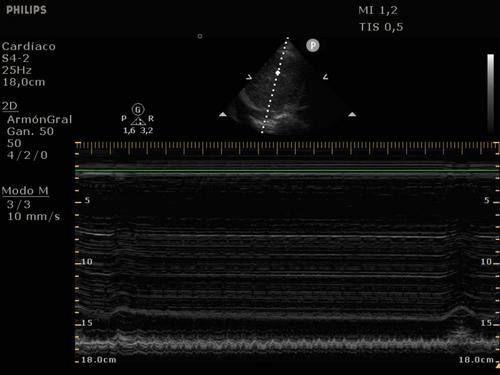Click the '1,6 3,2' frequency values
This screenshot has height=375, width=500.
tap(138, 130)
